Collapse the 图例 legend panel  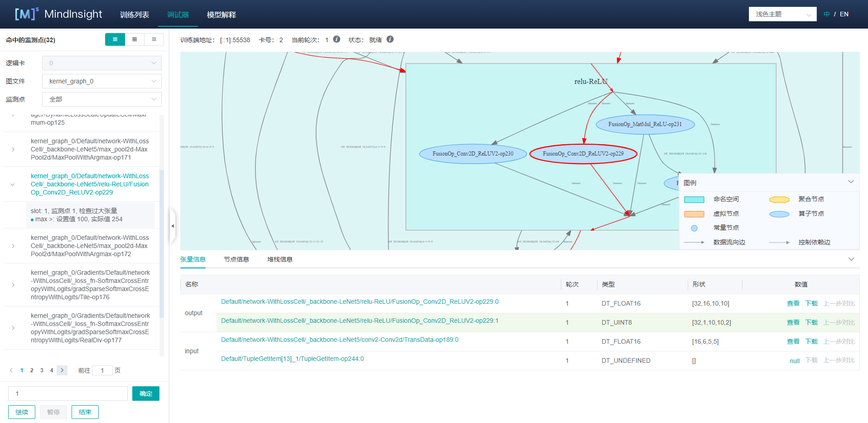click(x=851, y=182)
